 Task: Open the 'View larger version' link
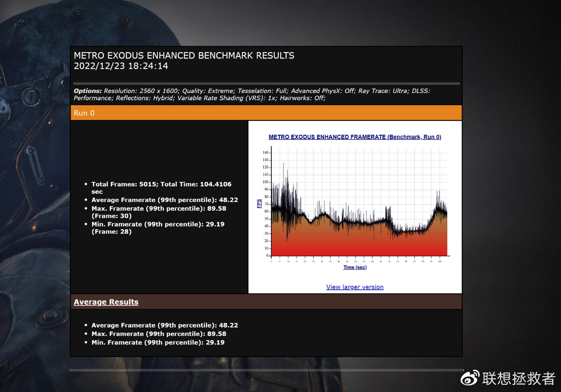355,287
